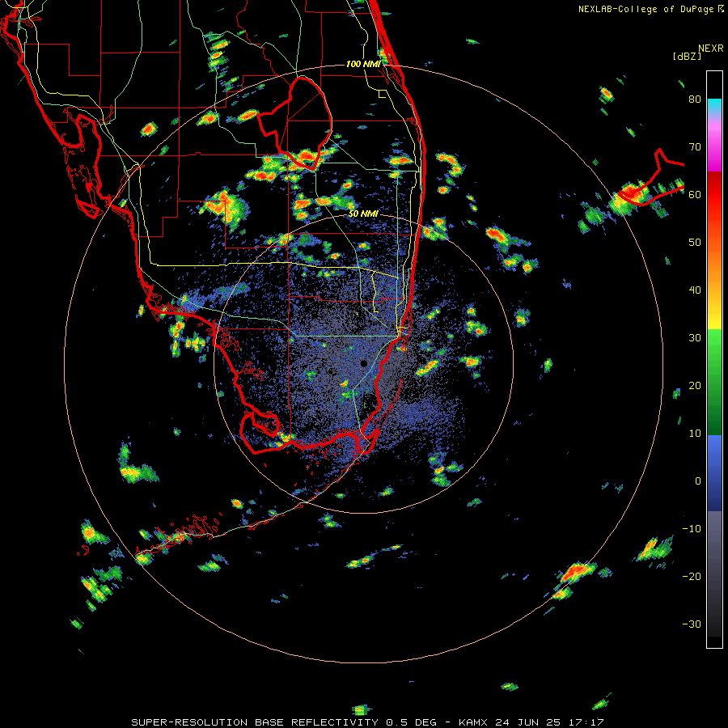Pick the red band on the color bar
This screenshot has width=728, height=728.
point(714,189)
